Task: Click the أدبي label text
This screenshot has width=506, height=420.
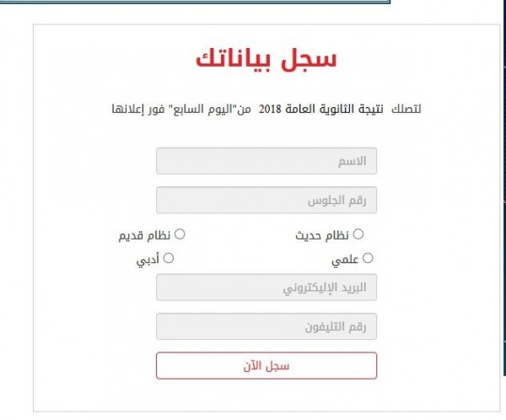Action: [x=148, y=261]
